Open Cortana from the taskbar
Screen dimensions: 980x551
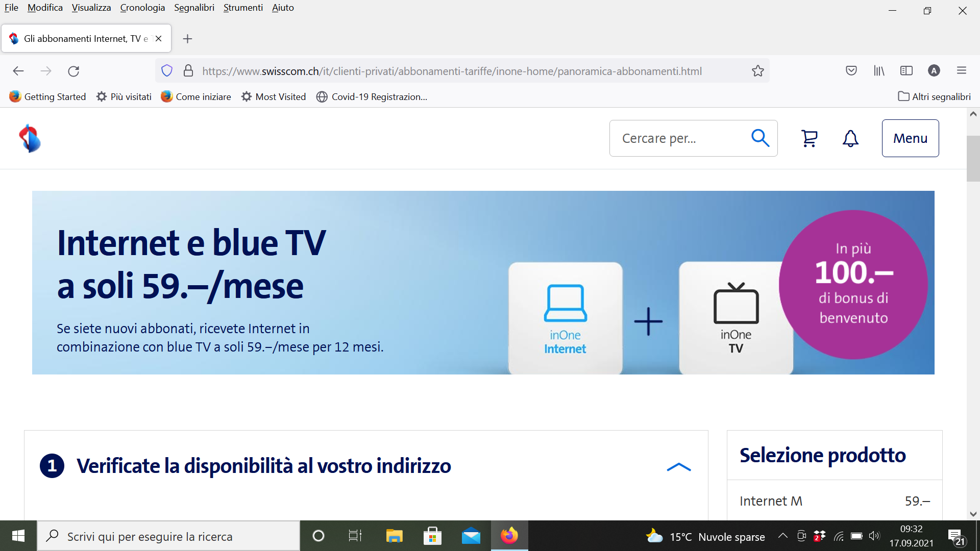(x=318, y=536)
